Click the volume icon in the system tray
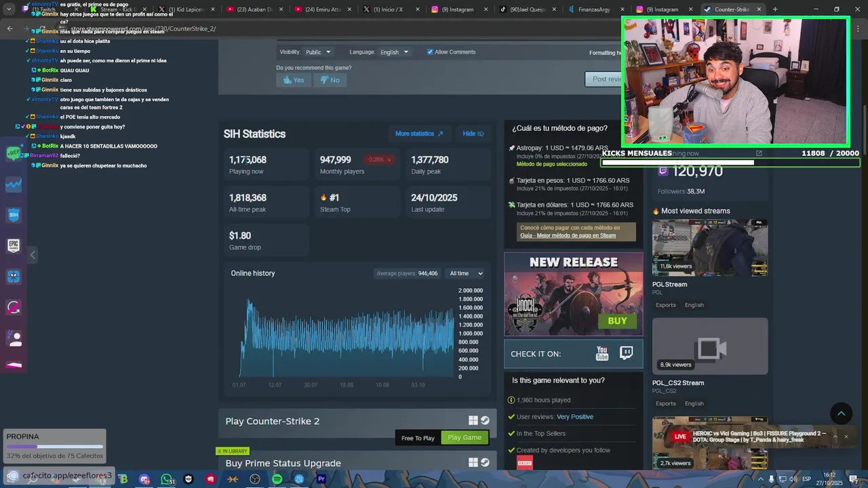This screenshot has height=488, width=868. 792,479
